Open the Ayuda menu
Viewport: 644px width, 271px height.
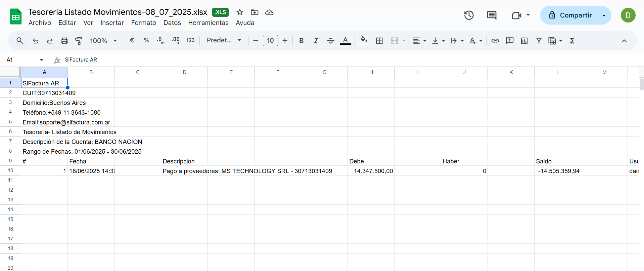click(x=245, y=23)
